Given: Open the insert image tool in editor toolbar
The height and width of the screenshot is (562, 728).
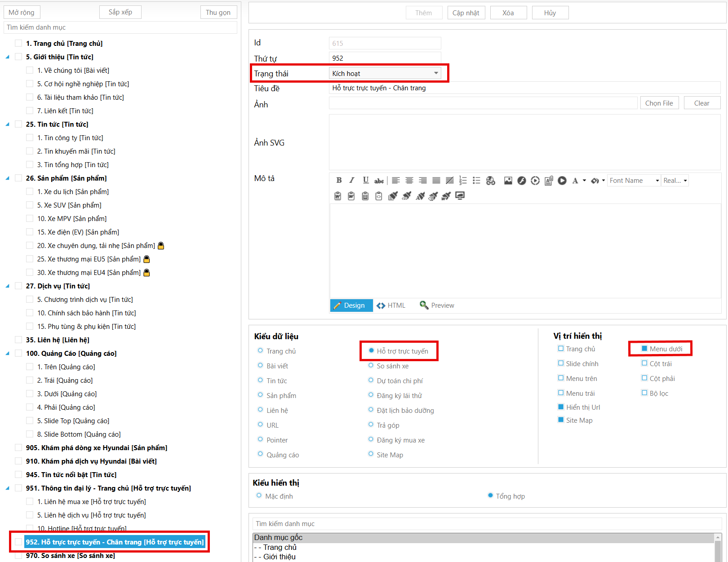Looking at the screenshot, I should point(508,181).
